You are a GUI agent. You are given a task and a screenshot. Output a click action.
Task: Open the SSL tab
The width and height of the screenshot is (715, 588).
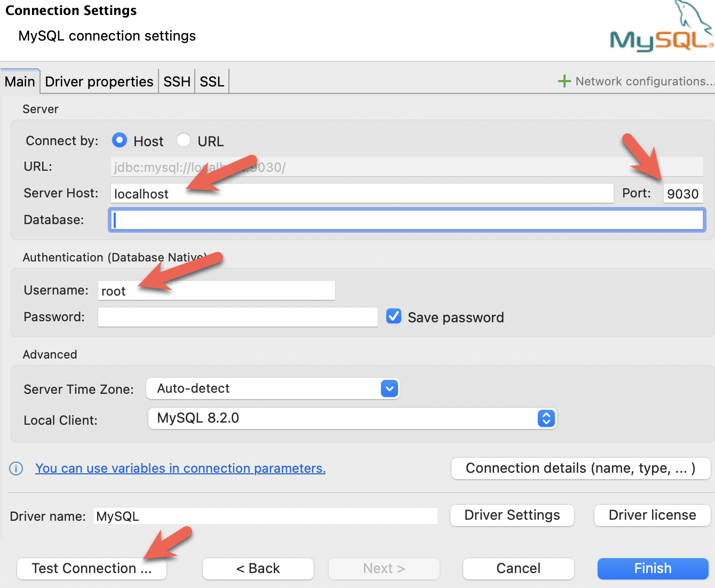click(x=211, y=81)
